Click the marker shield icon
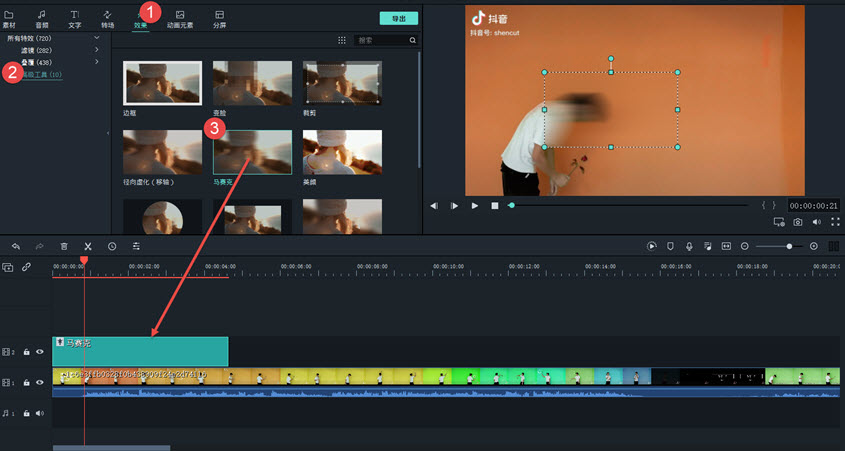The image size is (845, 451). tap(670, 246)
